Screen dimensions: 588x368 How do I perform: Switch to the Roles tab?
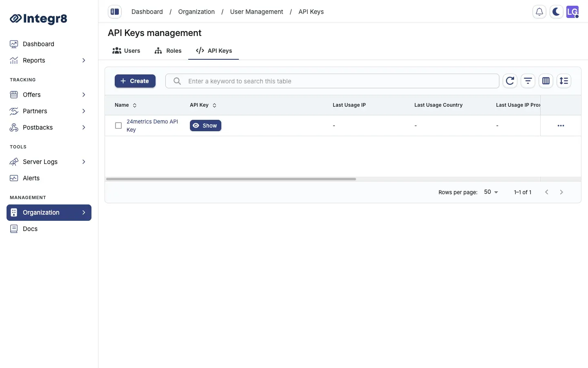pyautogui.click(x=168, y=51)
